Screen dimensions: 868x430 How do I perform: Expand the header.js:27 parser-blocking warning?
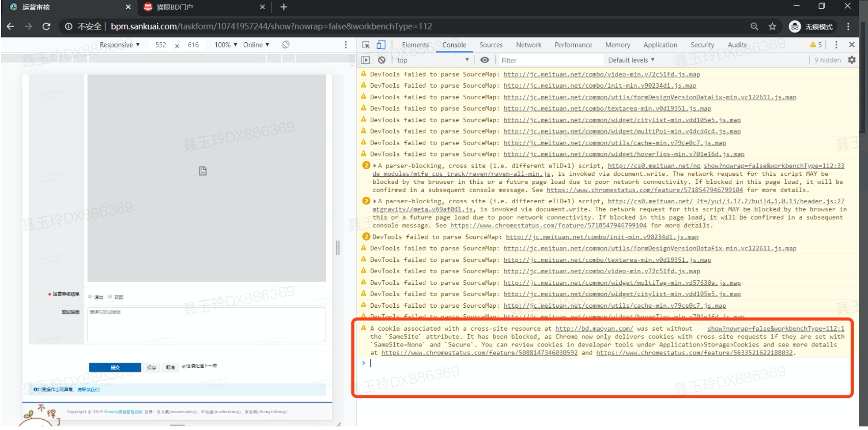point(375,201)
